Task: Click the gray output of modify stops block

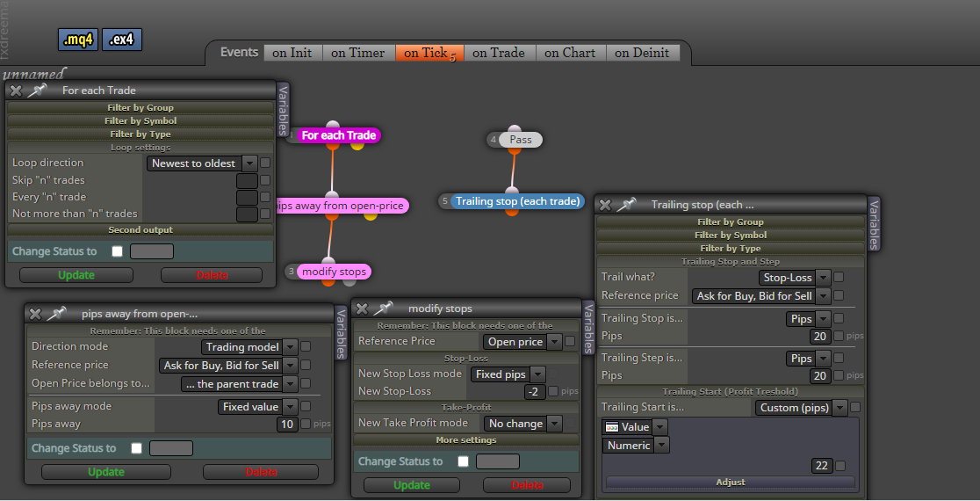Action: tap(349, 281)
